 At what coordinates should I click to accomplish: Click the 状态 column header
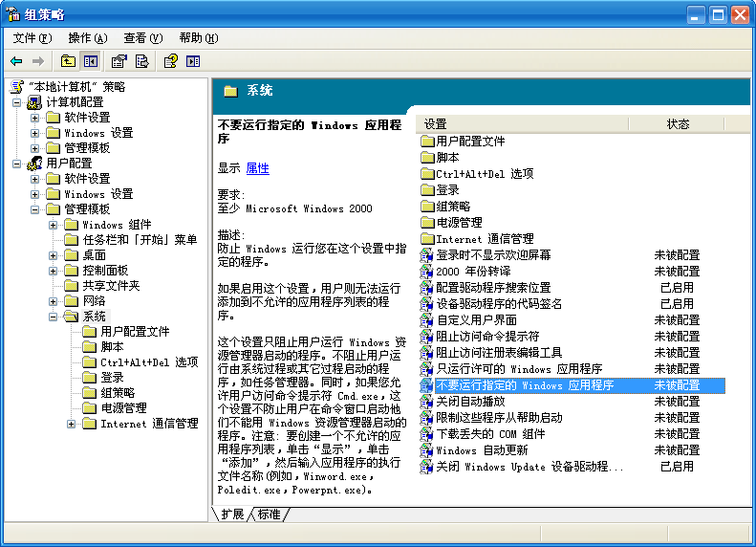pos(678,124)
